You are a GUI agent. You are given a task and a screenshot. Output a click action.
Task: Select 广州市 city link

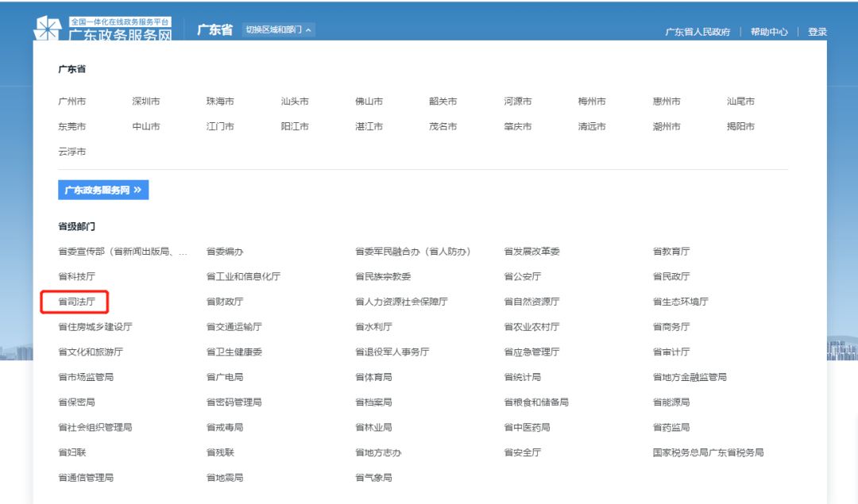[71, 101]
